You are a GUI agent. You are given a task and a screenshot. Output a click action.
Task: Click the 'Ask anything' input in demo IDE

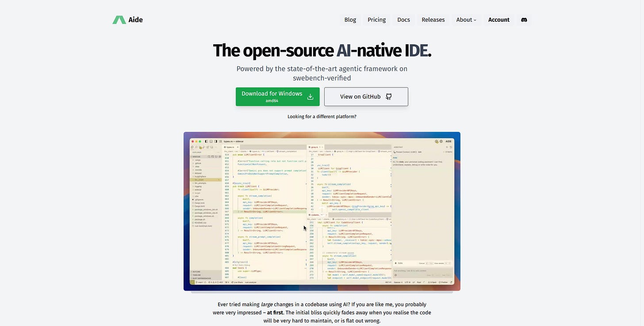[x=423, y=273]
